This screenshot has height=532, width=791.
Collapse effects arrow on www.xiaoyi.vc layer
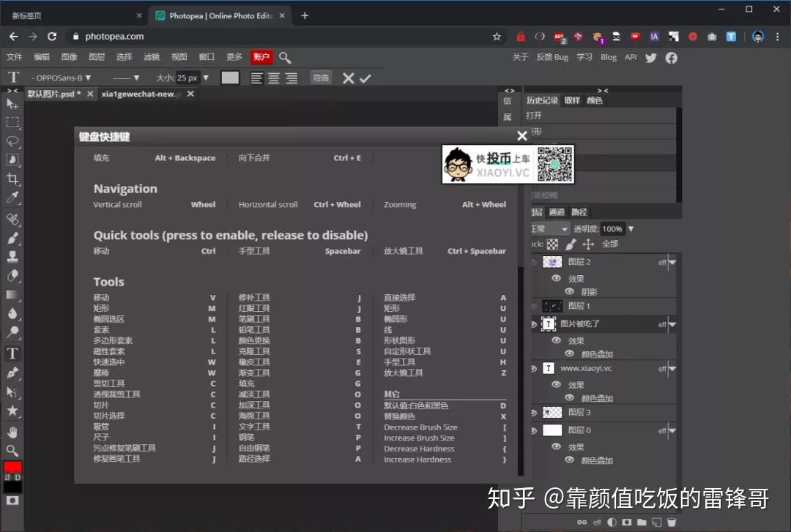tap(672, 369)
